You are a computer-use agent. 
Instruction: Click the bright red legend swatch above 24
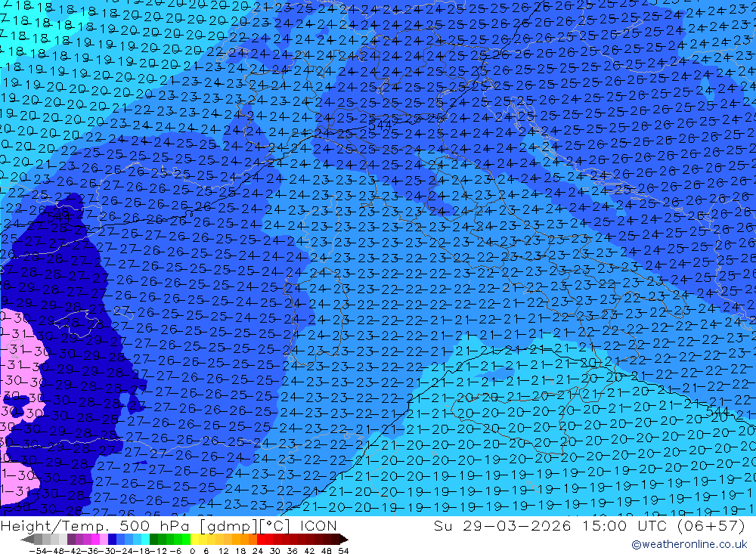point(261,539)
